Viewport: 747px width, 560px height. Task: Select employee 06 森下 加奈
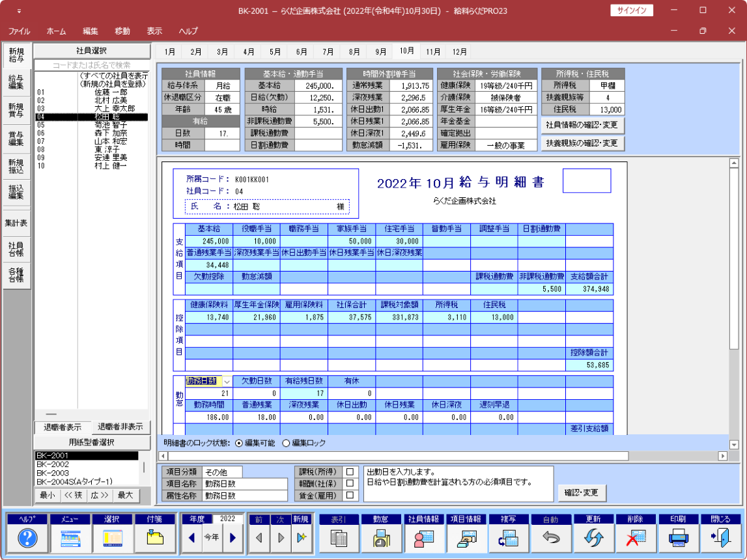[x=91, y=133]
